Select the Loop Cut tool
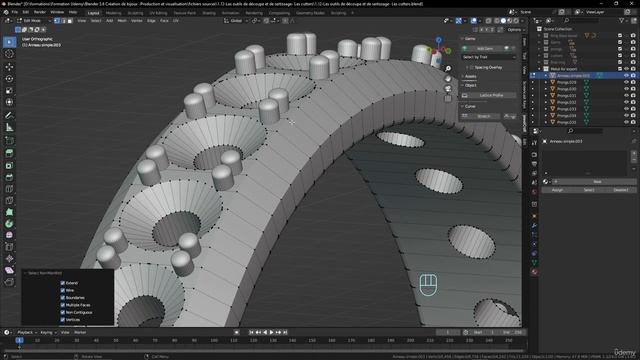Image resolution: width=640 pixels, height=360 pixels. pos(9,189)
